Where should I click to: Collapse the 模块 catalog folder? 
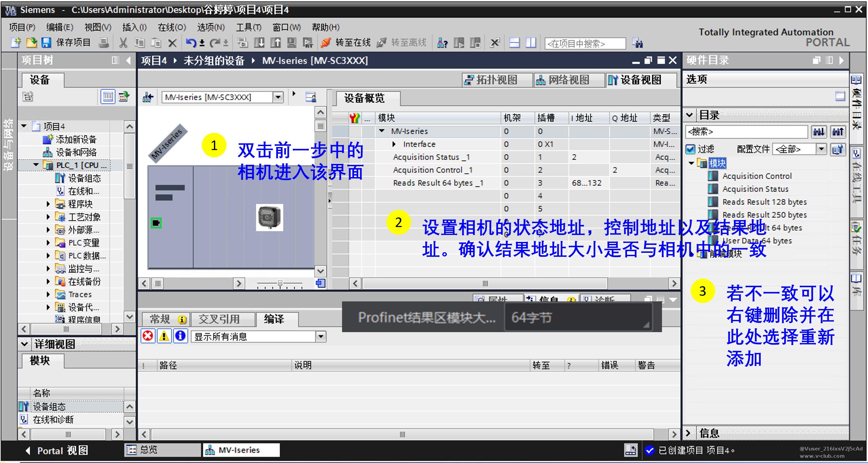point(691,163)
